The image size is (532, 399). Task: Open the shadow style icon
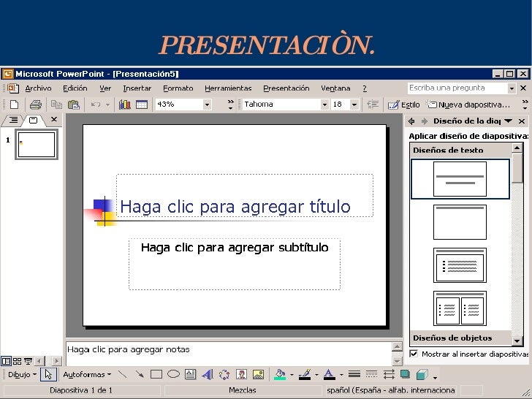pyautogui.click(x=405, y=374)
